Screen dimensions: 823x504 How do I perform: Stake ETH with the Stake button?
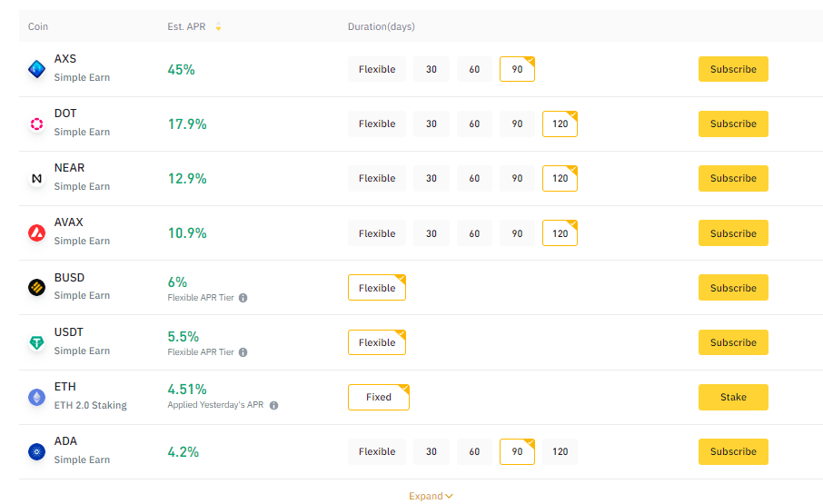coord(733,397)
